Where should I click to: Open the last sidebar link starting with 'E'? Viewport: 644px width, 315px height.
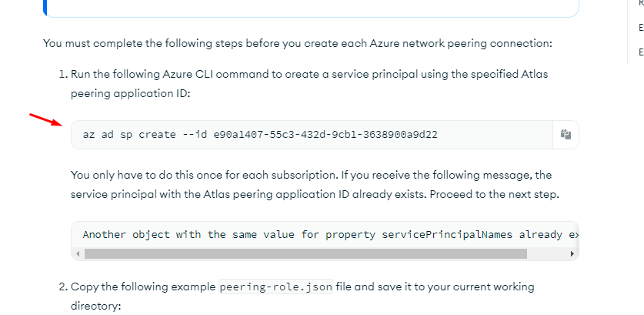[641, 52]
